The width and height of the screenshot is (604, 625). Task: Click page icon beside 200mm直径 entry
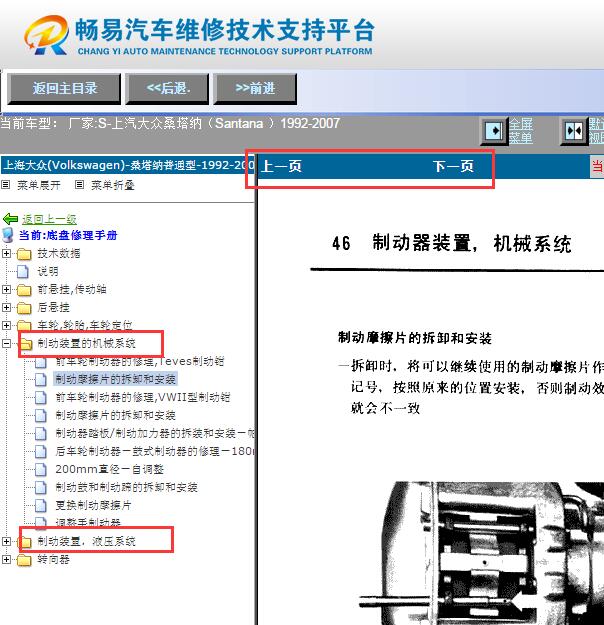click(41, 470)
